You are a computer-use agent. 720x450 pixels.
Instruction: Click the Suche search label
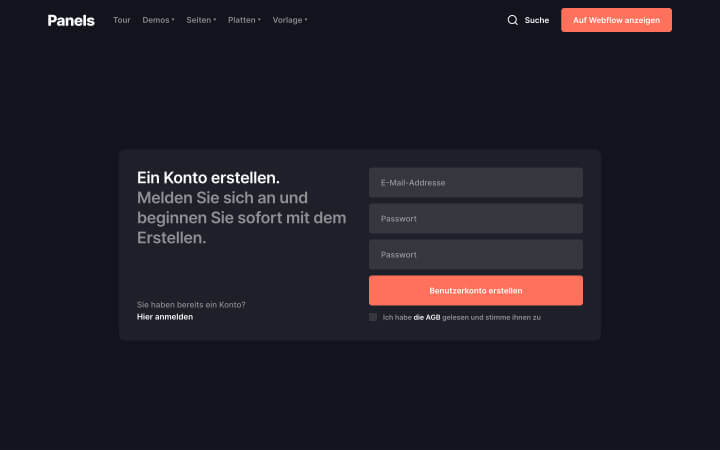537,20
